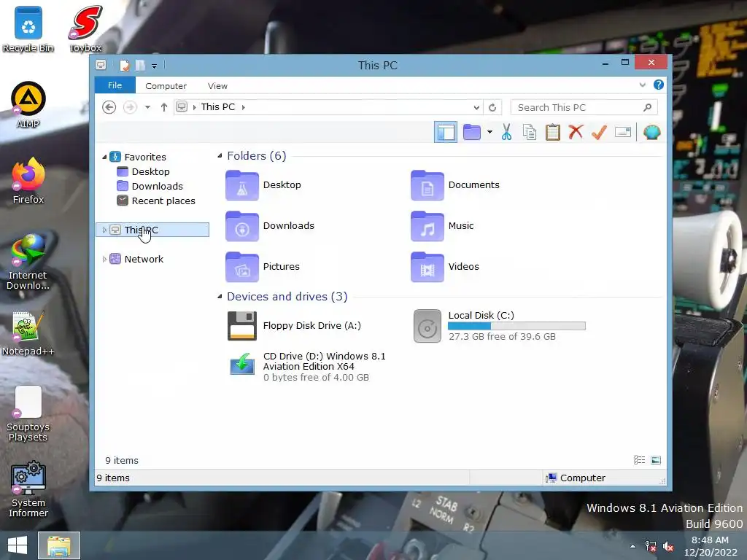Select Firefox desktop shortcut
Viewport: 747px width, 560px height.
point(28,181)
